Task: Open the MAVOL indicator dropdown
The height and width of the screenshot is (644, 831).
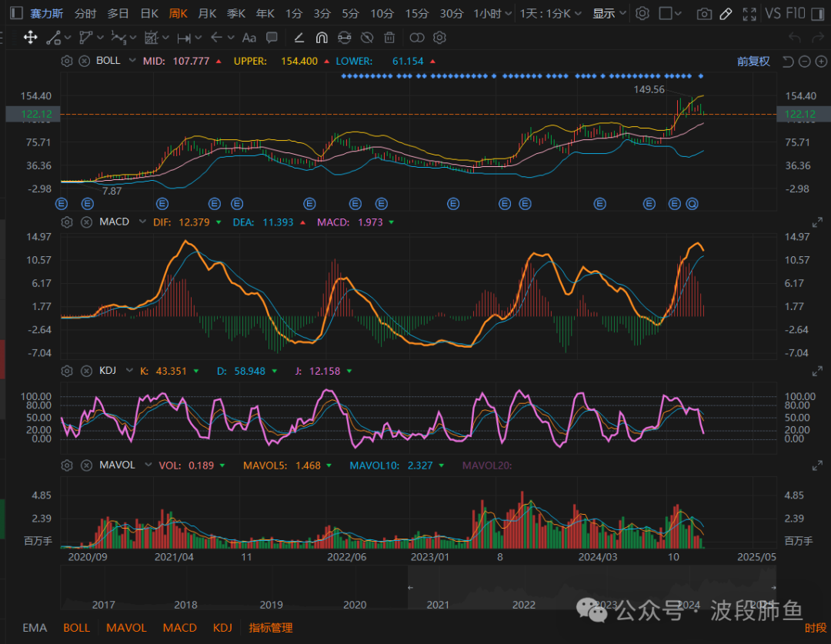Action: 149,465
